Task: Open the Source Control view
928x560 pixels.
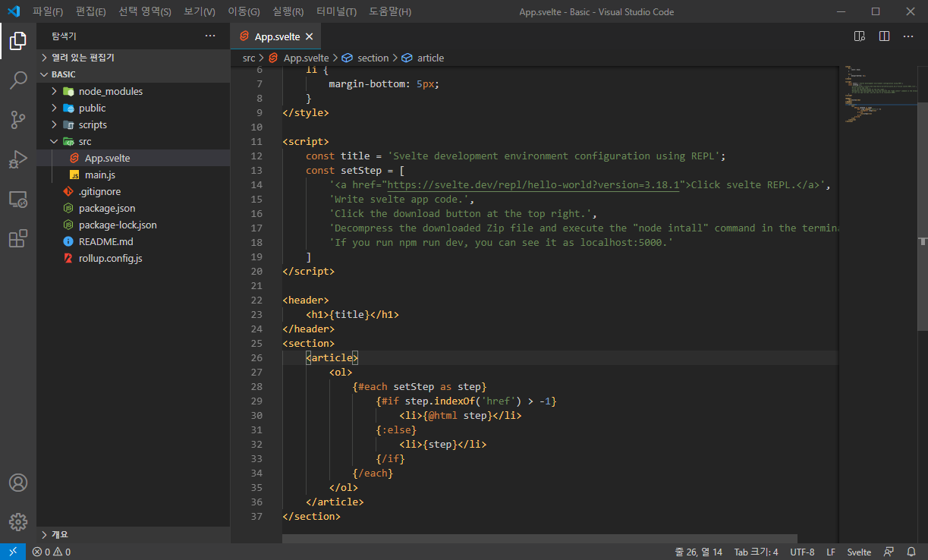Action: [x=18, y=119]
